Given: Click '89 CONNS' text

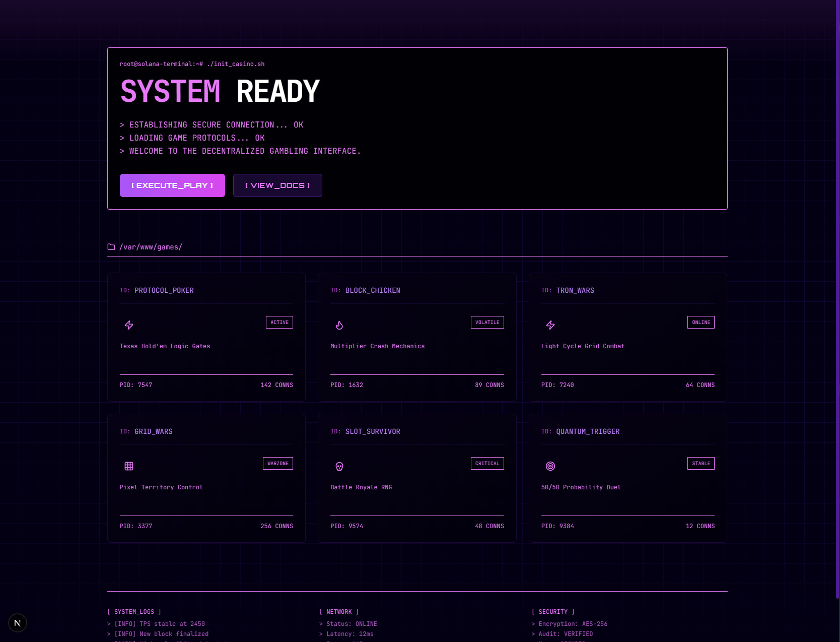Looking at the screenshot, I should point(489,385).
